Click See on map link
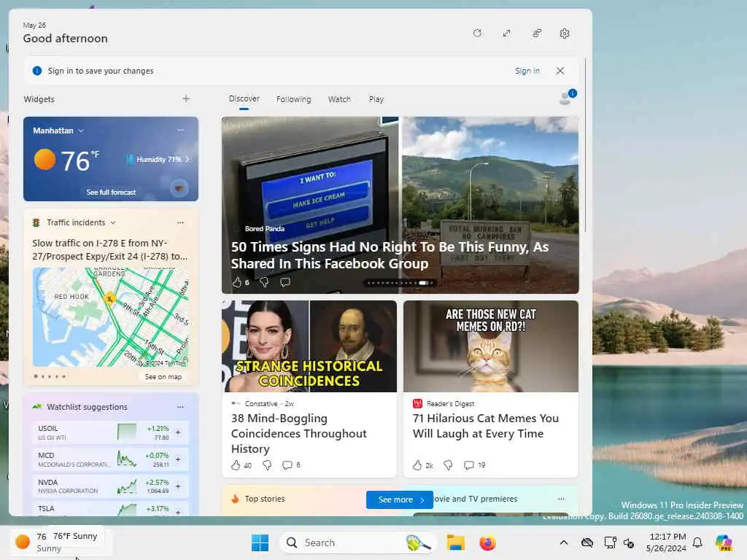747x560 pixels. [x=163, y=377]
